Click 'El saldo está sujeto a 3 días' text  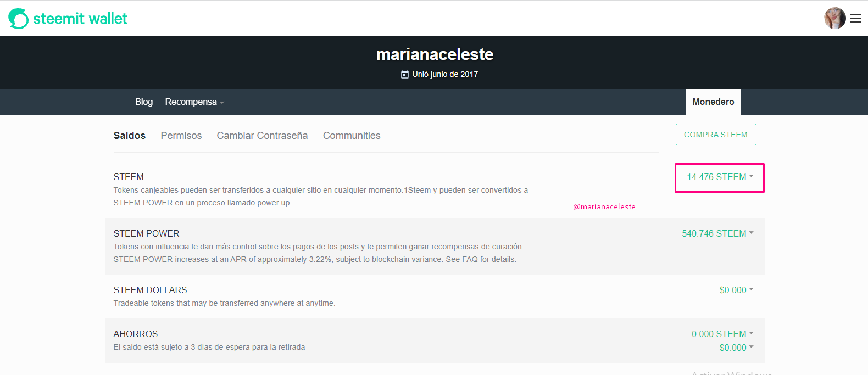click(209, 347)
